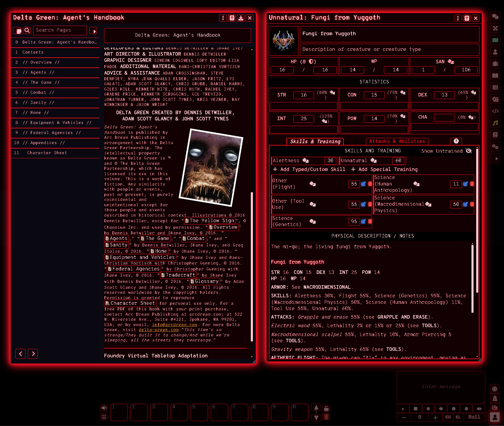Select the Contents page in Handbook list
The width and height of the screenshot is (504, 426).
[x=55, y=52]
